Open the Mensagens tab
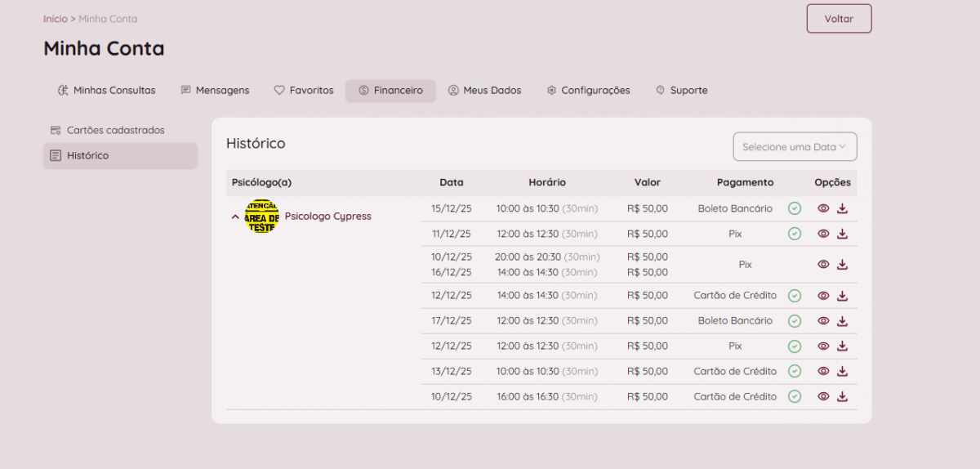The width and height of the screenshot is (980, 469). [x=215, y=91]
